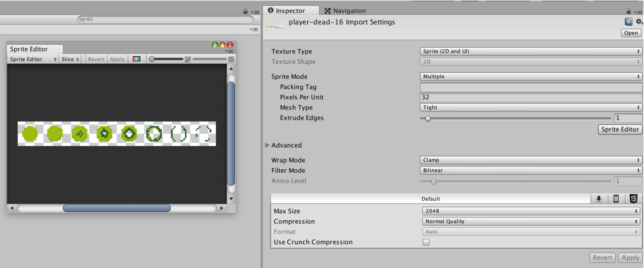Click the Texture Type label
644x268 pixels.
point(292,52)
